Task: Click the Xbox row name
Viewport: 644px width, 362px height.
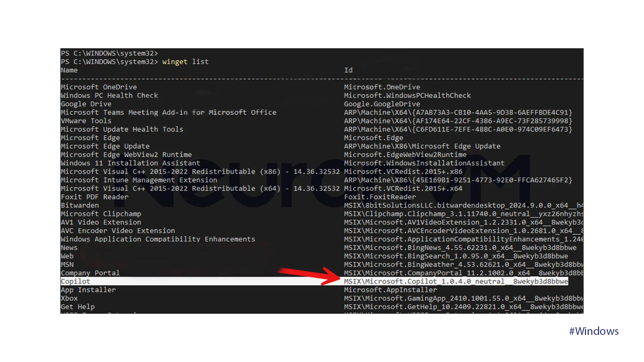Action: pos(69,298)
